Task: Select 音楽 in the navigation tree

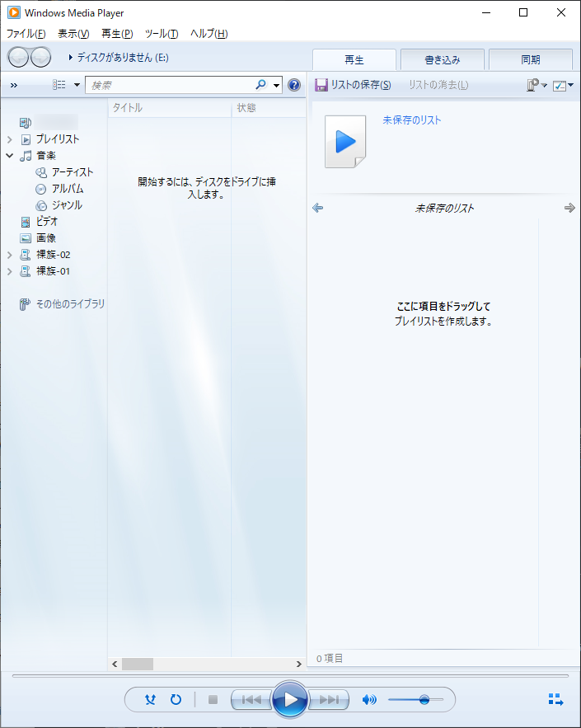Action: pyautogui.click(x=46, y=156)
